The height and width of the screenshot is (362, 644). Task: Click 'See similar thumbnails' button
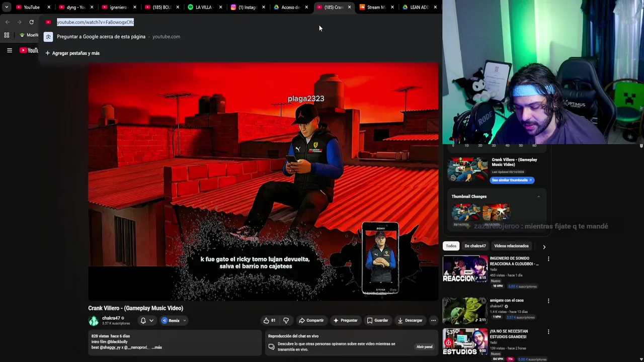coord(512,180)
